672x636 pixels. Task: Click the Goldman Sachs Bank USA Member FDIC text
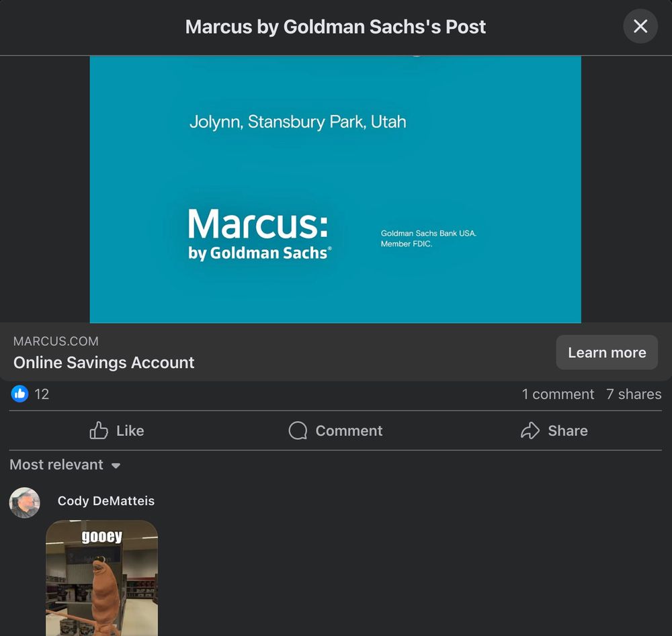click(429, 238)
